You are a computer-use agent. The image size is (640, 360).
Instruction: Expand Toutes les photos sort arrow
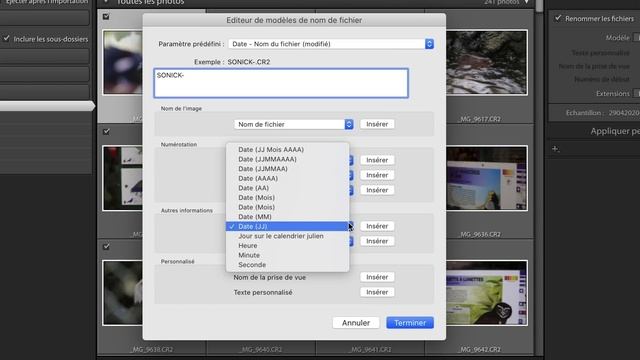527,2
